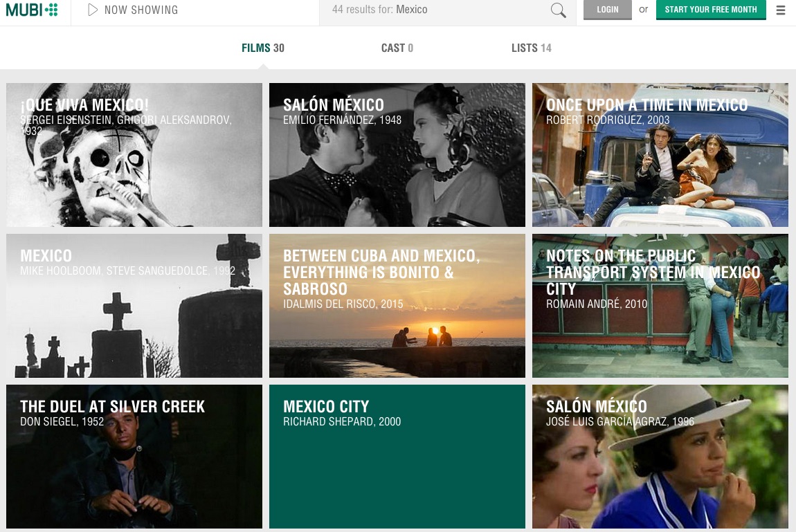Viewport: 796px width, 532px height.
Task: Click 'José Luis García Agraz, 1996' text
Action: [620, 422]
